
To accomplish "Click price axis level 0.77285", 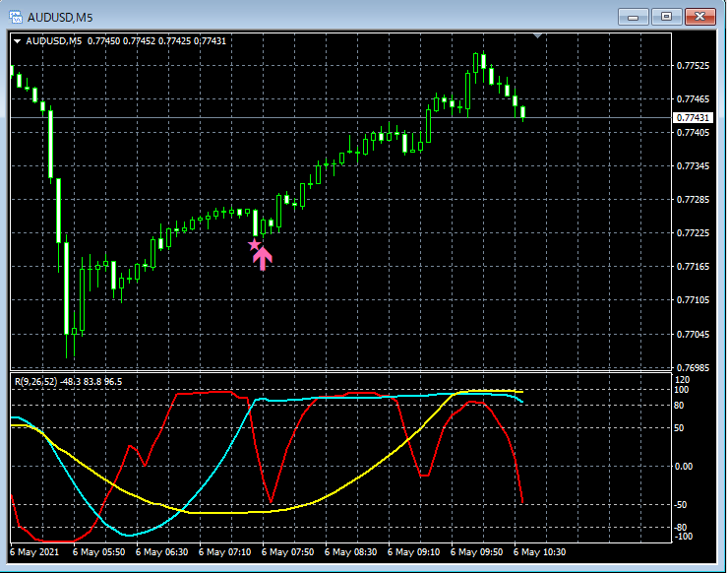I will tap(693, 199).
